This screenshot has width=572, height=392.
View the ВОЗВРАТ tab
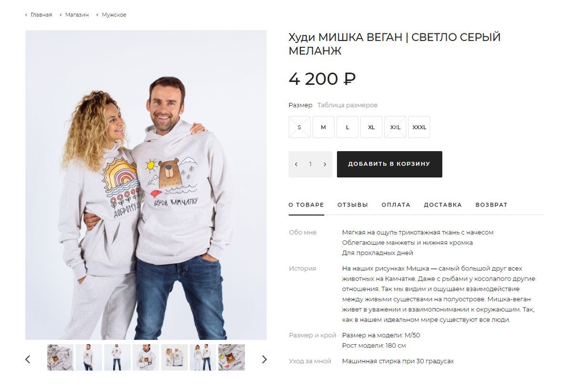(491, 205)
